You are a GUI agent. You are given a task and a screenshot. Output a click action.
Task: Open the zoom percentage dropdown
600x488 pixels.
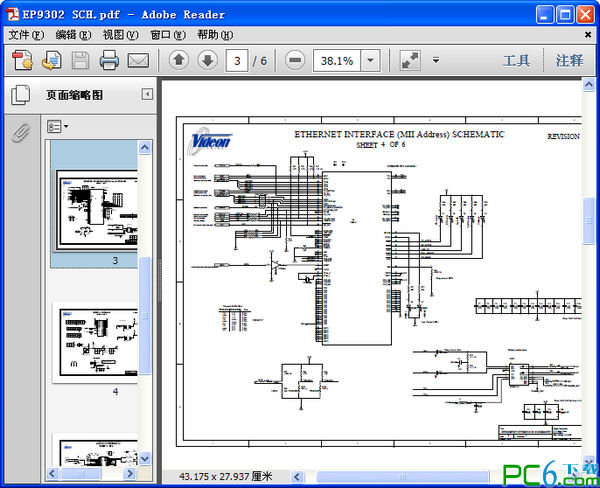point(370,61)
